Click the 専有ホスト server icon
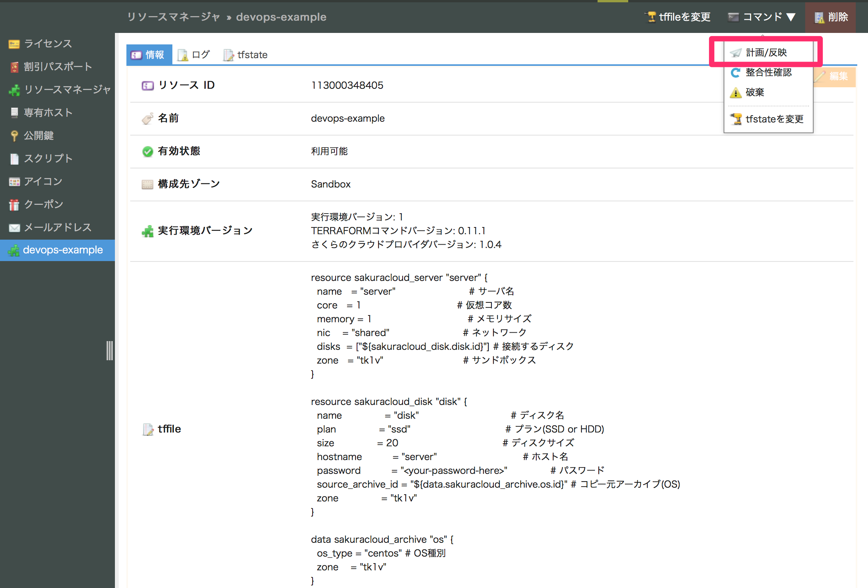868x588 pixels. (x=14, y=113)
